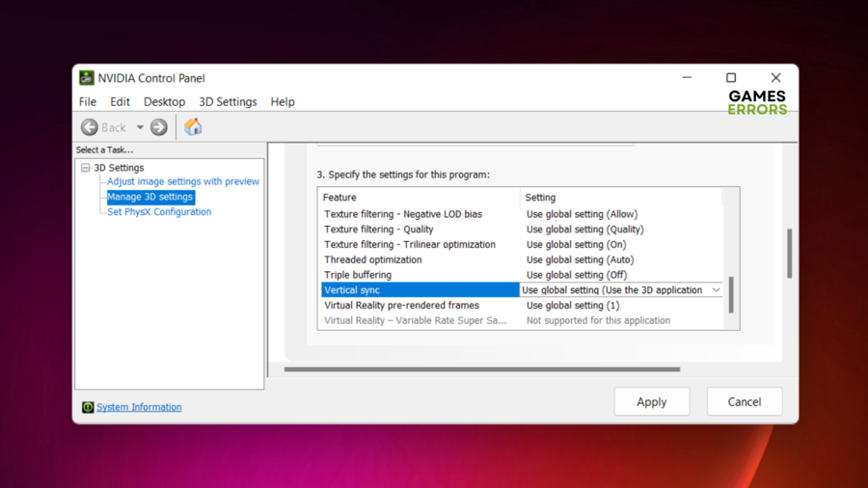The height and width of the screenshot is (488, 868).
Task: Select Manage 3D settings tree item
Action: click(150, 197)
